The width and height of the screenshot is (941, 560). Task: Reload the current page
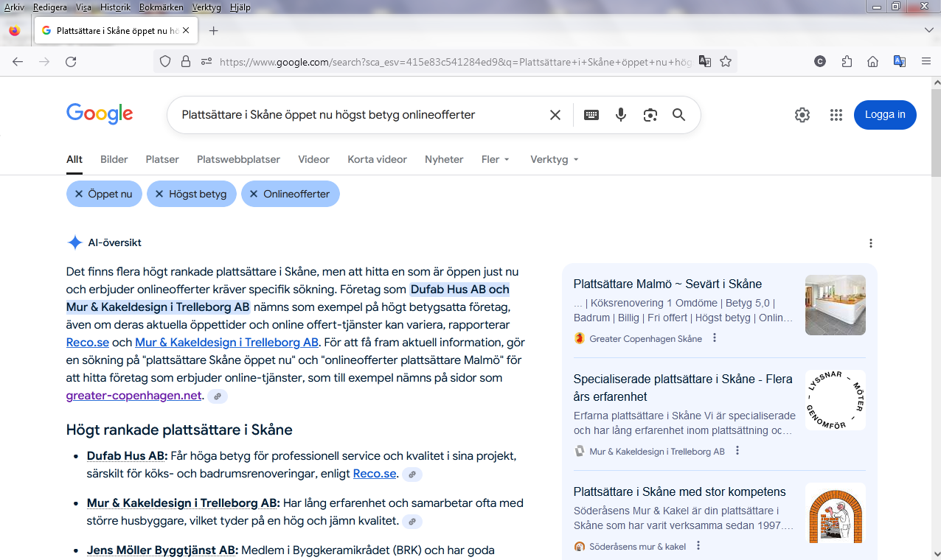(x=71, y=62)
